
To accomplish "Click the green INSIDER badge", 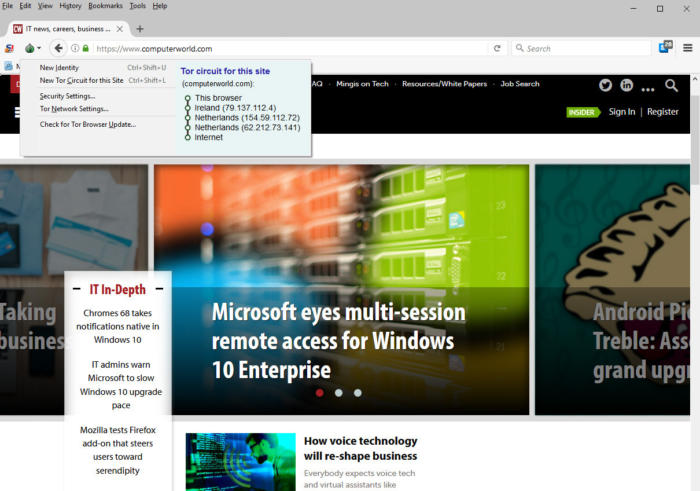I will coord(583,112).
